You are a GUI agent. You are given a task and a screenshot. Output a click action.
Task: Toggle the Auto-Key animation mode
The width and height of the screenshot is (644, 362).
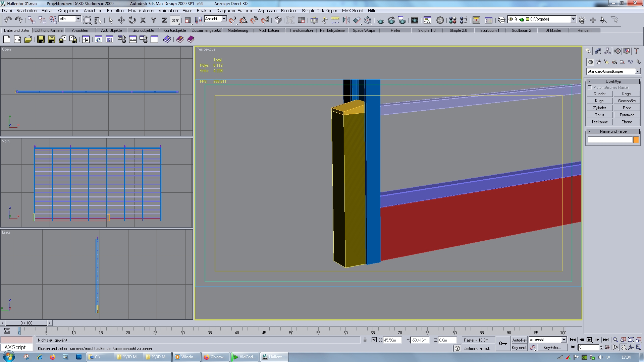tap(519, 340)
